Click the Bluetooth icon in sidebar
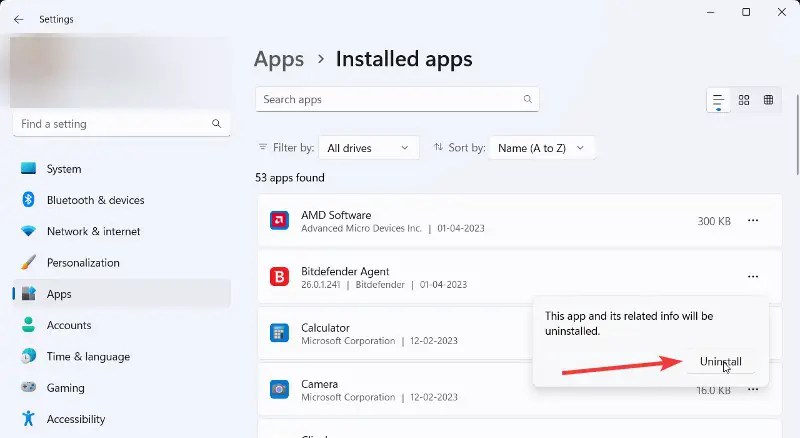The height and width of the screenshot is (438, 800). coord(29,200)
